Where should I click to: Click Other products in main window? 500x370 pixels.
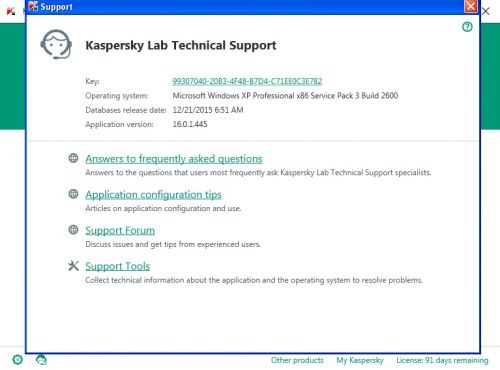[x=297, y=360]
